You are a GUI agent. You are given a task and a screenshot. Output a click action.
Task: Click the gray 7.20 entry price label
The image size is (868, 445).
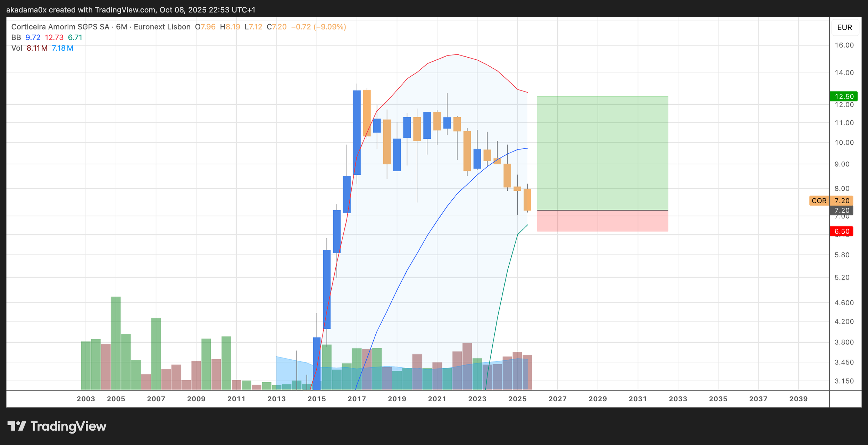click(x=842, y=211)
